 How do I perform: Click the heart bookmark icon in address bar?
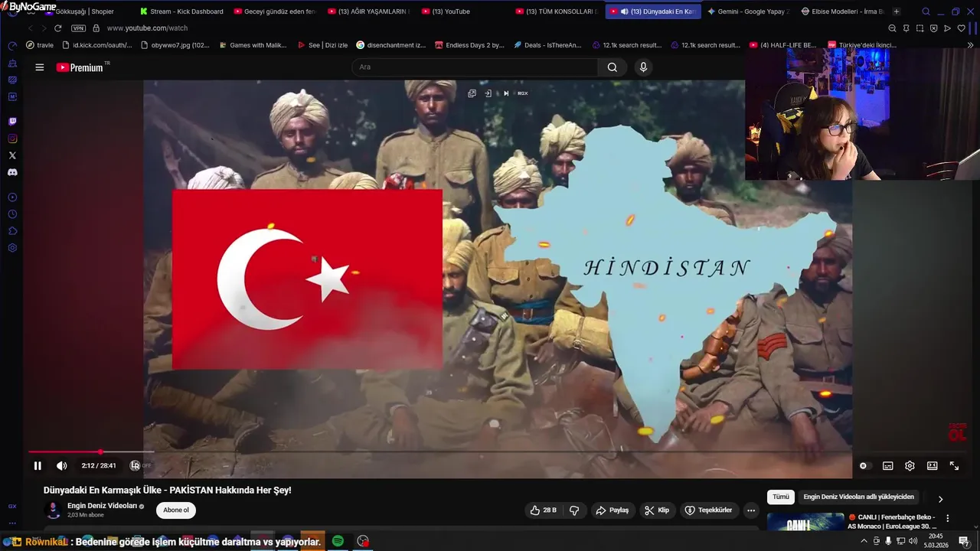(x=962, y=28)
